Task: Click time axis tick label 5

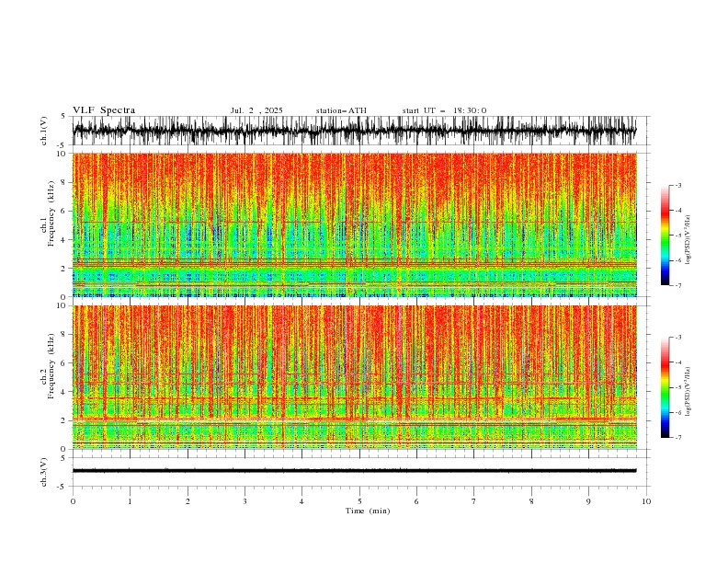Action: [359, 501]
